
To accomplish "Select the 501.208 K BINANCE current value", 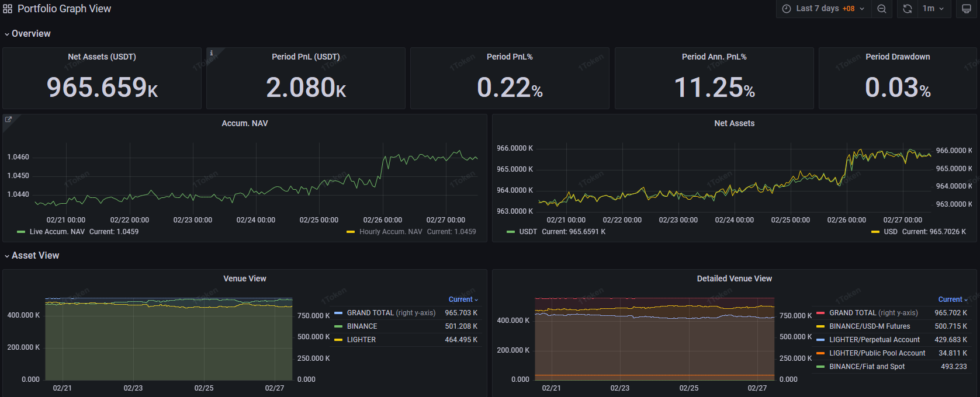I will [x=461, y=326].
